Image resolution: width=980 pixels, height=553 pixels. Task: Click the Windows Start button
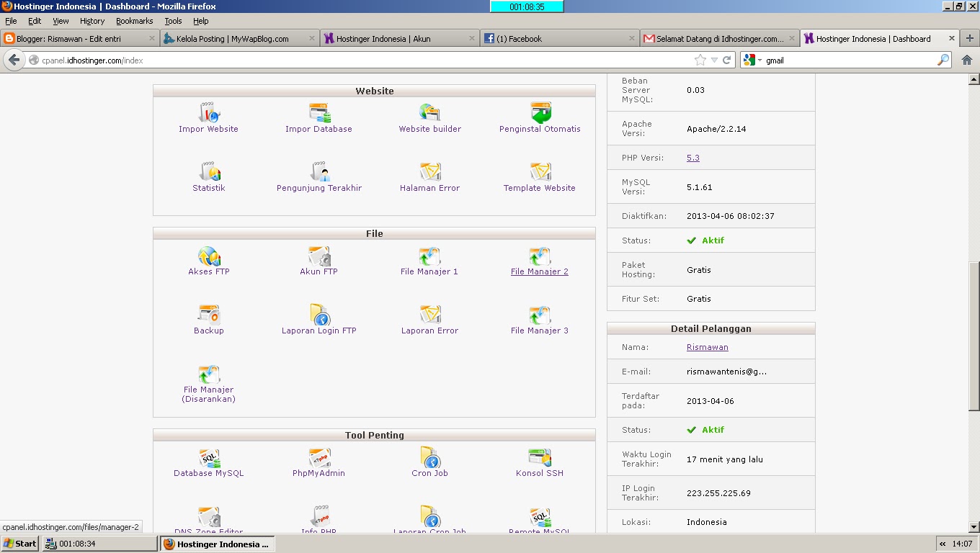[x=19, y=544]
